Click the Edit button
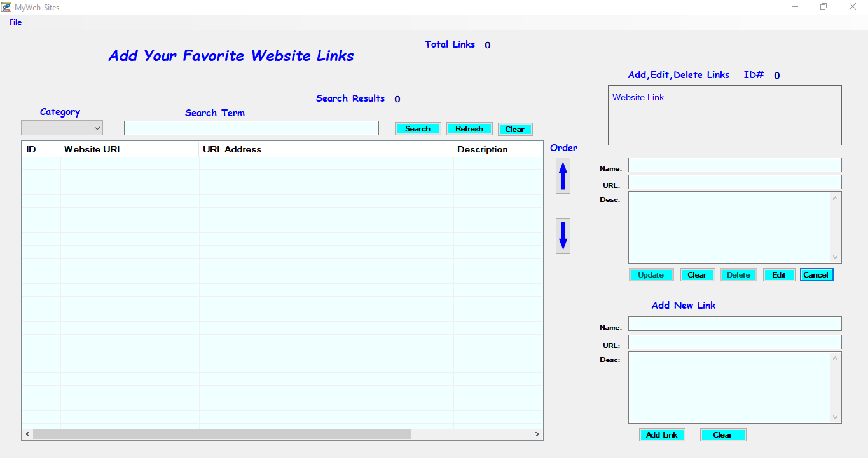 click(x=778, y=274)
